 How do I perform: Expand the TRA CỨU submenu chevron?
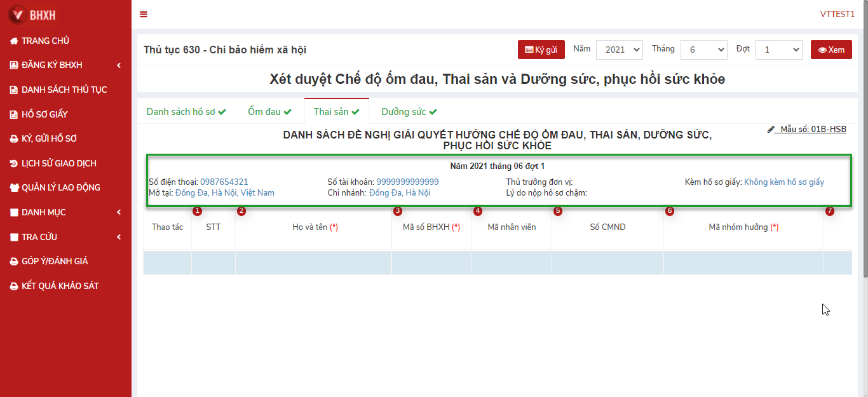pyautogui.click(x=119, y=237)
